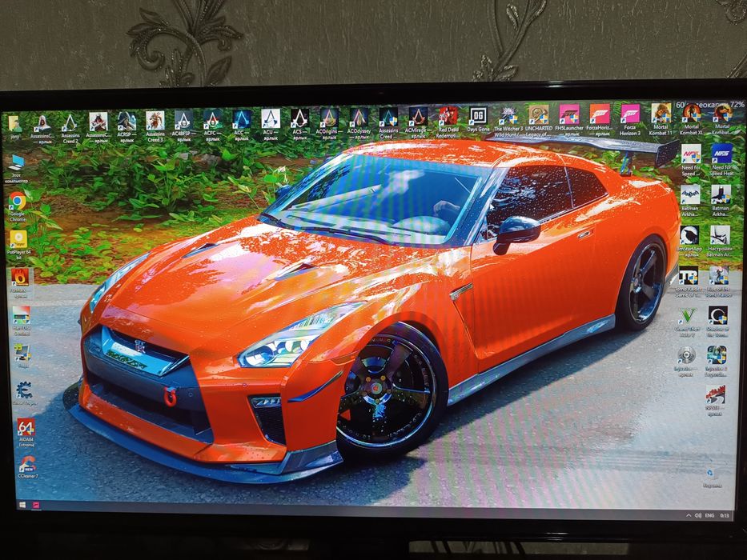The image size is (747, 560).
Task: Open PotPlayer 64 bit
Action: [x=18, y=246]
